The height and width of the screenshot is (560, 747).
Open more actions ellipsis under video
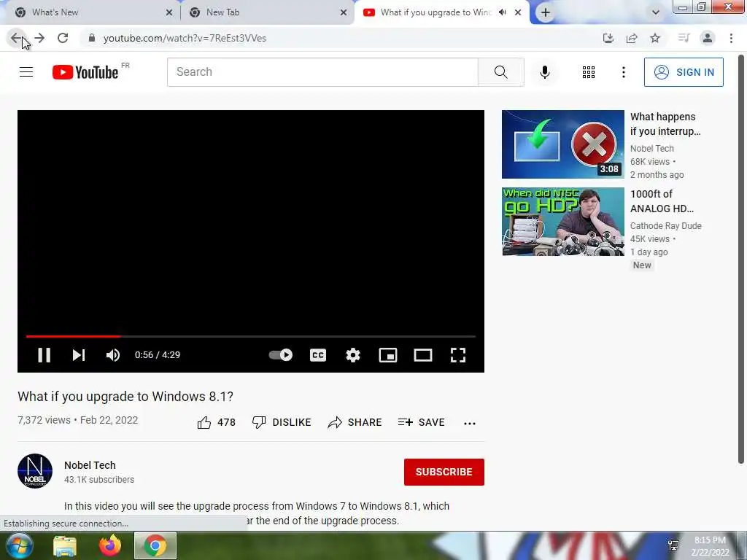[470, 423]
